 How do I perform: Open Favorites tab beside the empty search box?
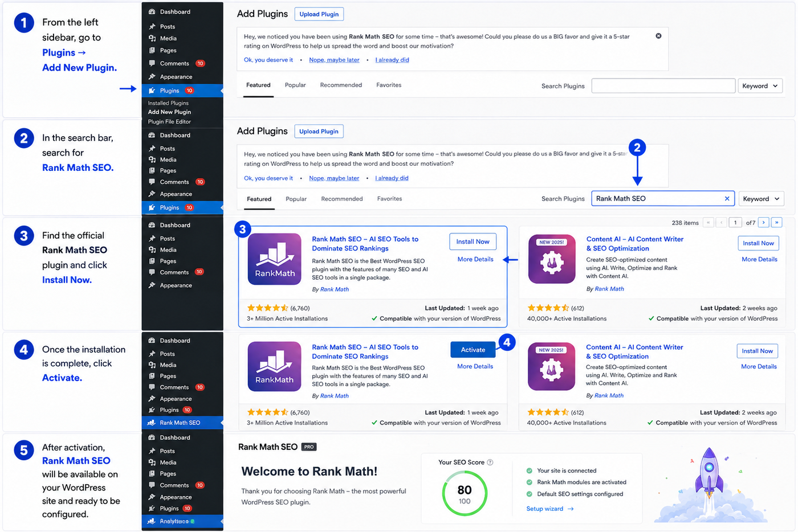tap(389, 85)
